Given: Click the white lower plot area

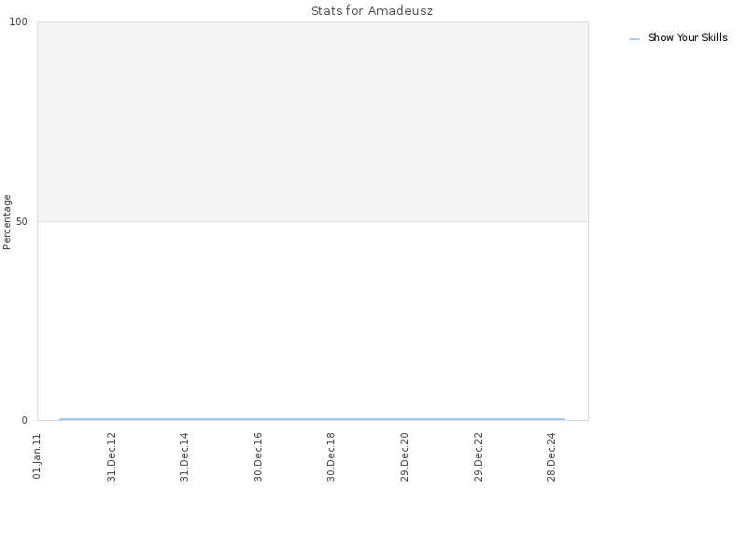Looking at the screenshot, I should 313,320.
